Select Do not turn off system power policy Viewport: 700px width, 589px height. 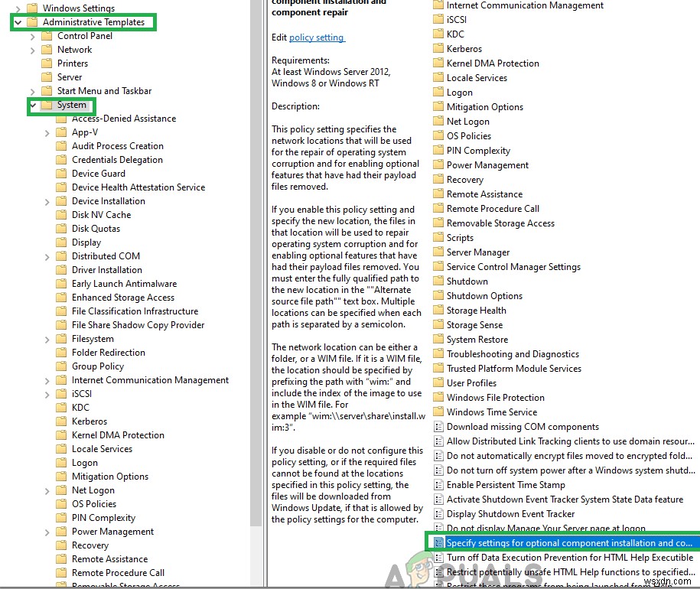click(571, 470)
